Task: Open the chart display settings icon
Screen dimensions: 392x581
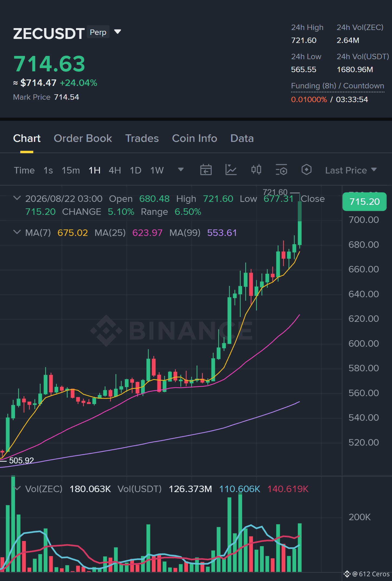Action: pos(281,170)
